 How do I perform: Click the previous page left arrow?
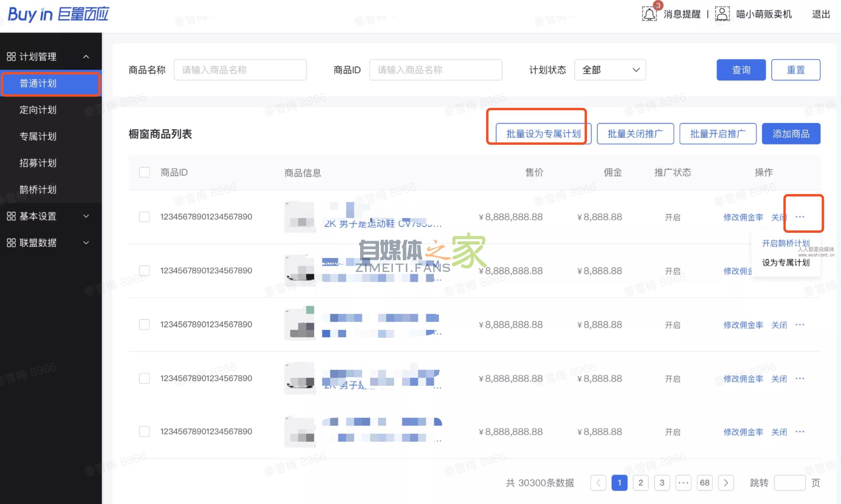(x=598, y=482)
